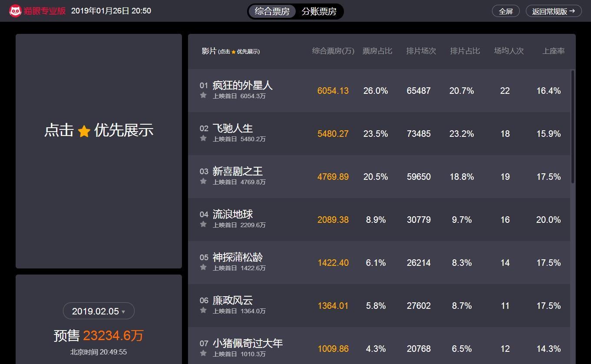The image size is (591, 364).
Task: Click the star icon beside 新喜剧之王
Action: point(202,181)
